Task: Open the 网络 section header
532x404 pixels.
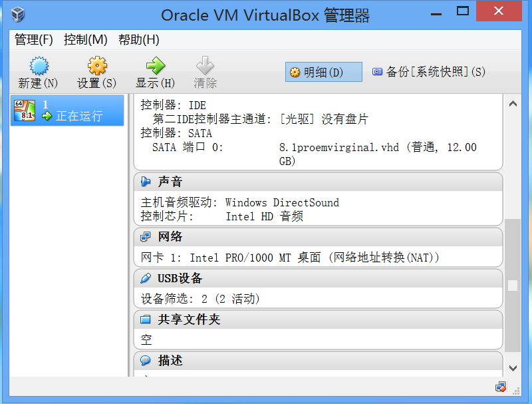Action: click(319, 237)
